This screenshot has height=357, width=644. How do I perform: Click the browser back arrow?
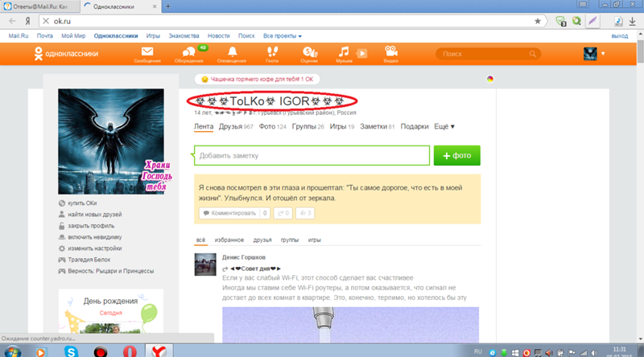[x=12, y=21]
